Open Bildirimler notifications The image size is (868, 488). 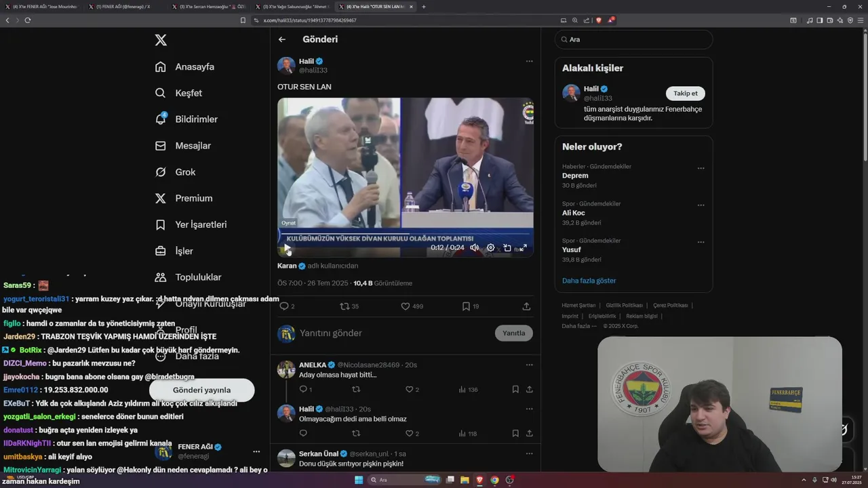click(x=186, y=119)
